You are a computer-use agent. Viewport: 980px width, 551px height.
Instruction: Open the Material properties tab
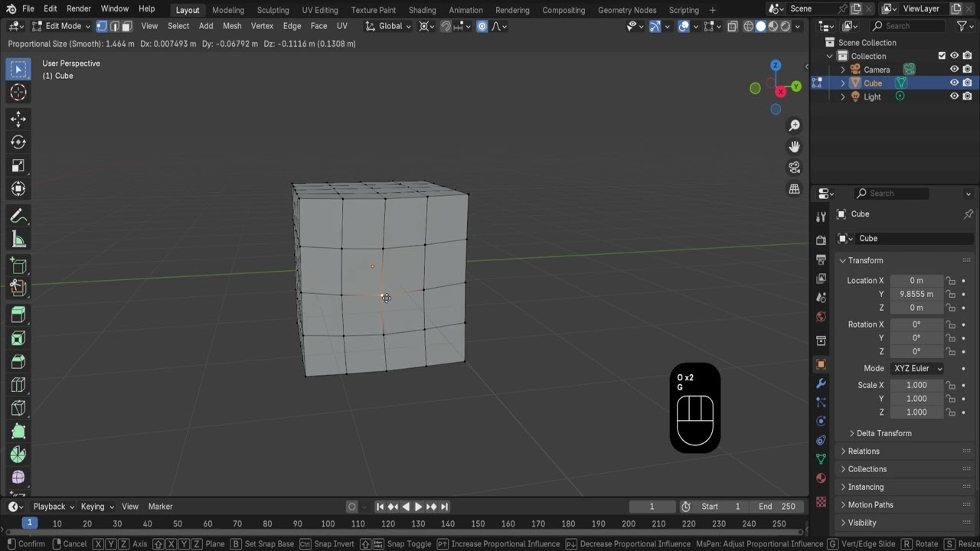click(821, 478)
